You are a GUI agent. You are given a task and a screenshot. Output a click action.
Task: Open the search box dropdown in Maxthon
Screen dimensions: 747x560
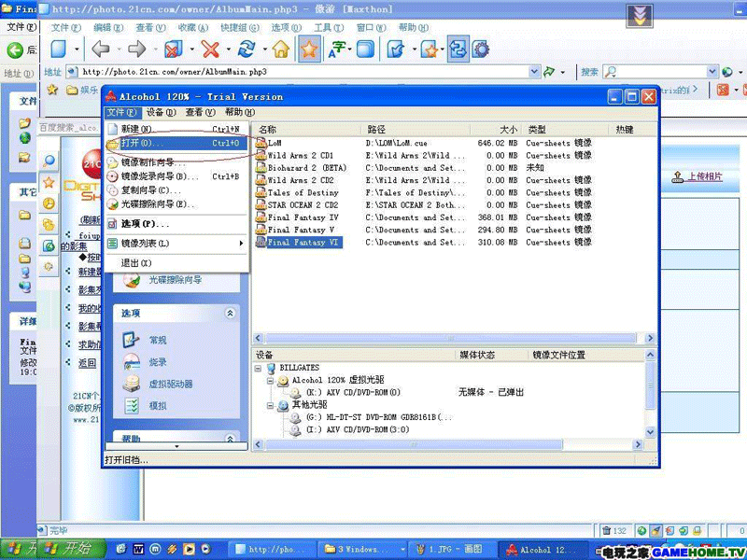point(712,72)
